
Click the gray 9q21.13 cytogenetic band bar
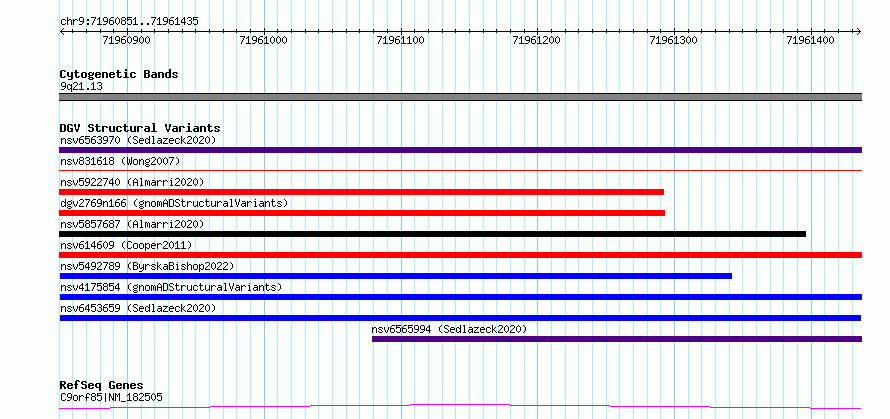point(460,97)
